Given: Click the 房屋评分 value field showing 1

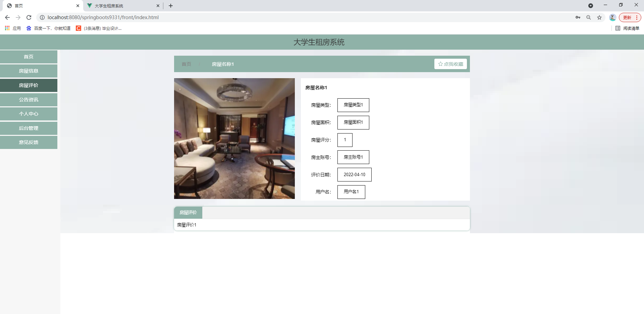Looking at the screenshot, I should [345, 140].
